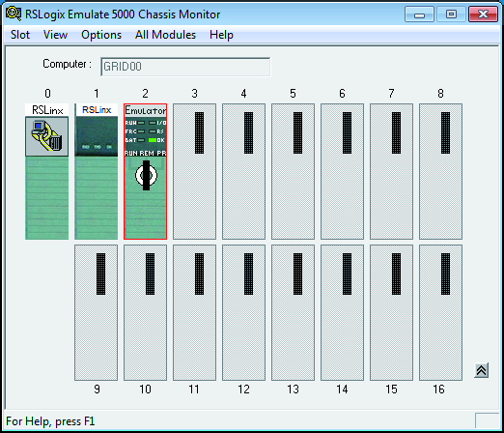This screenshot has height=433, width=504.
Task: Open the View menu
Action: [55, 35]
